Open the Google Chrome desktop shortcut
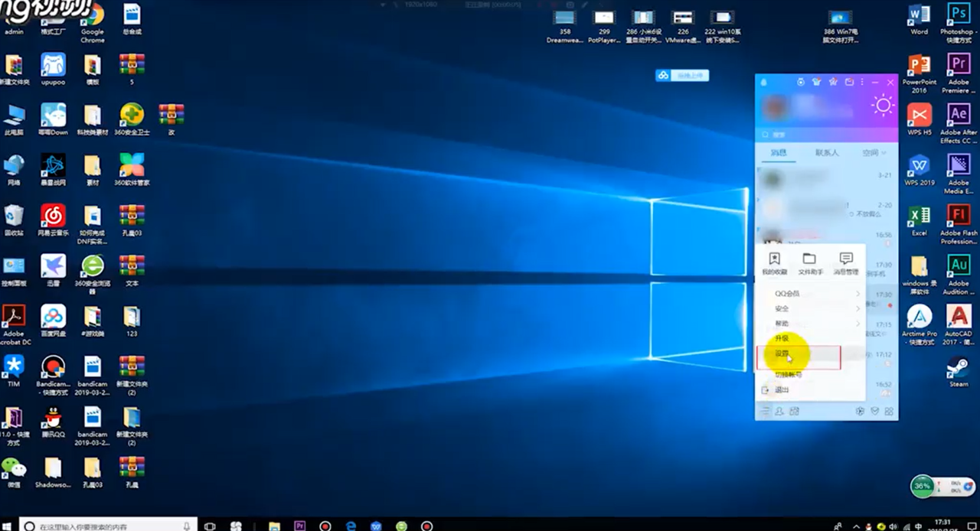This screenshot has height=531, width=980. [92, 23]
